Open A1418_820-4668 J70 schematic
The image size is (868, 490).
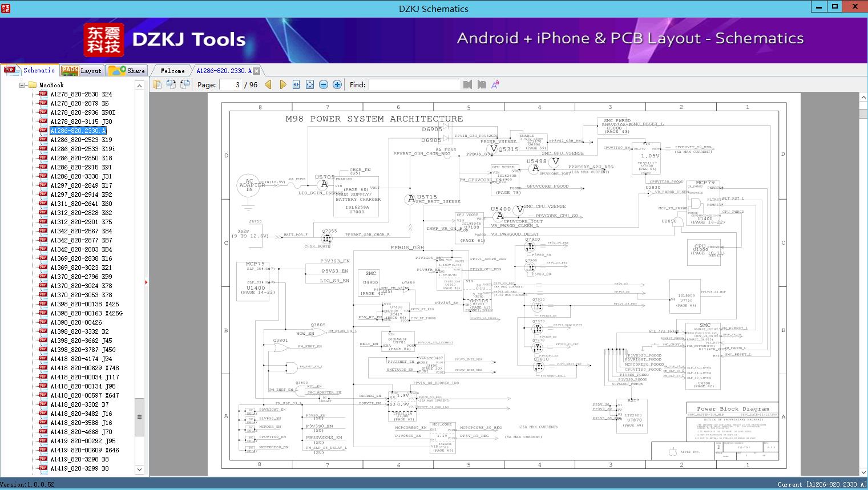click(81, 432)
